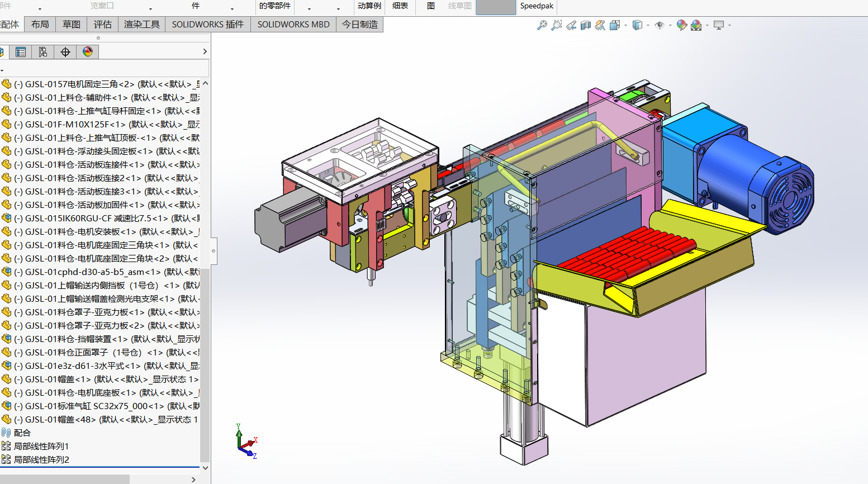Click the XYZ coordinate triad

click(246, 442)
